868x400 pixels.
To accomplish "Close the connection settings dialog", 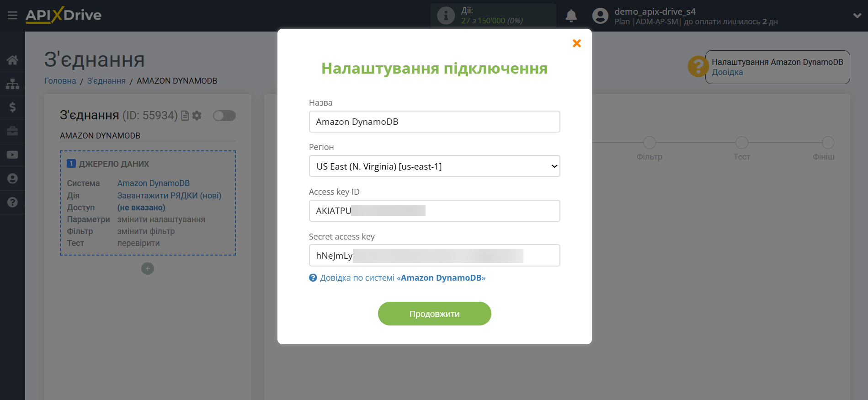I will pos(576,43).
